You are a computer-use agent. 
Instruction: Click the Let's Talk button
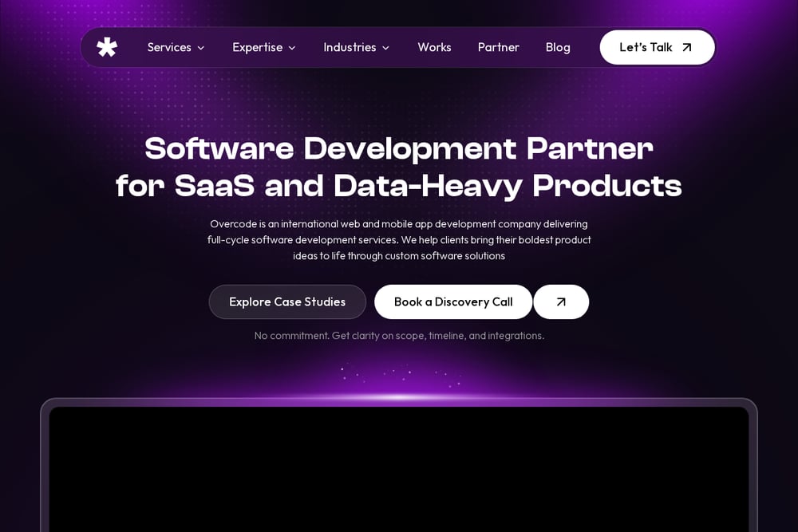point(657,47)
